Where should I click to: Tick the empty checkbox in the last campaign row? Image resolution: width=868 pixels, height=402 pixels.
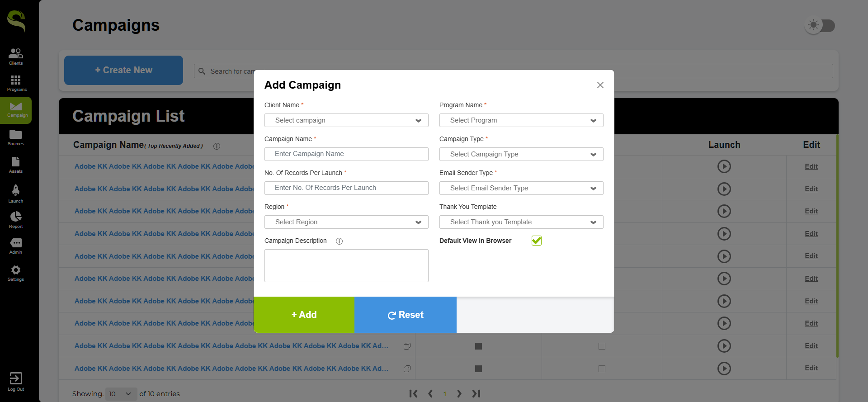coord(602,369)
